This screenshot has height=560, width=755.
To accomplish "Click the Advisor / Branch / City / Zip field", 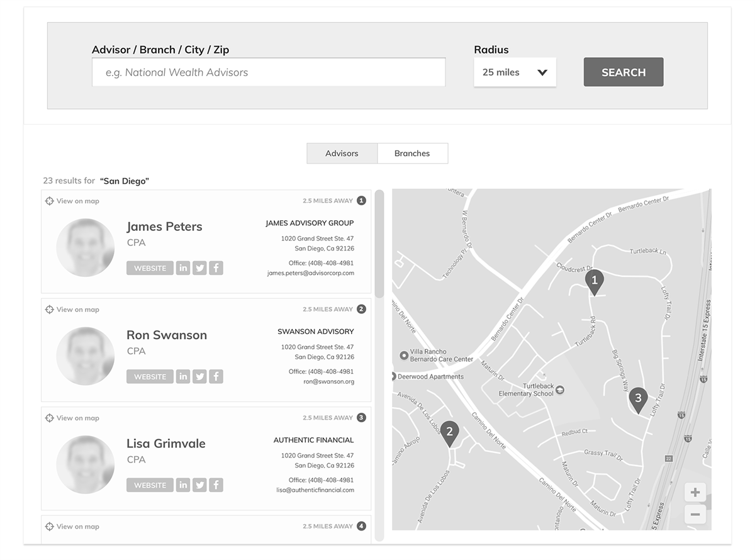I will (269, 72).
